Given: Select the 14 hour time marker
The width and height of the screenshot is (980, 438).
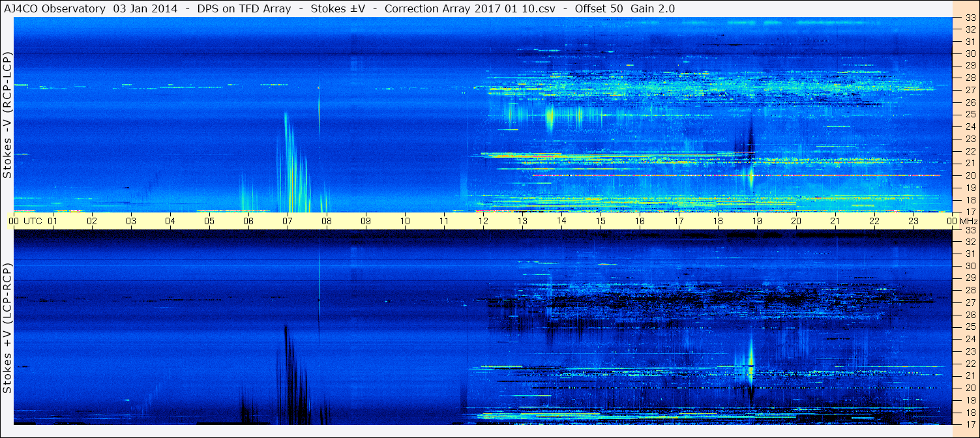Looking at the screenshot, I should 561,221.
